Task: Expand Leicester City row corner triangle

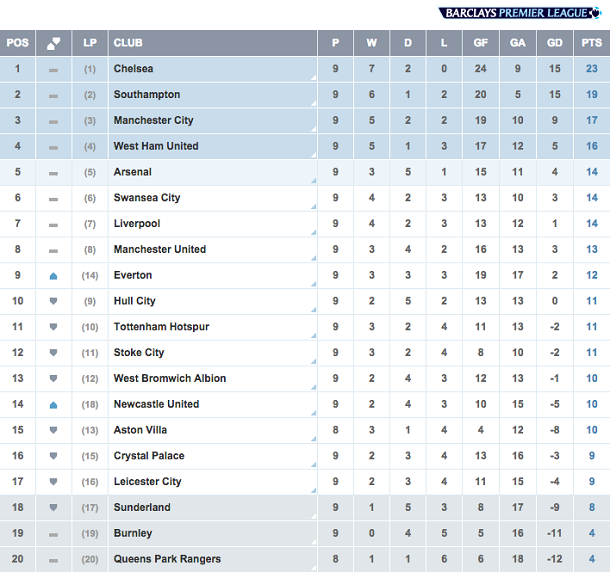Action: click(314, 491)
